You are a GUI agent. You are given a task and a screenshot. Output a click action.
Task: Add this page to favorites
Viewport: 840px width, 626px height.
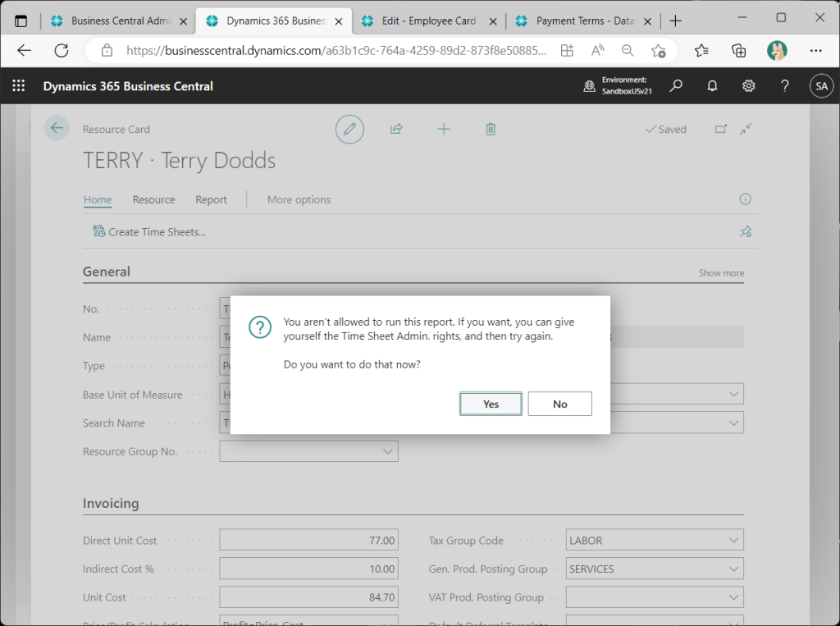click(659, 50)
